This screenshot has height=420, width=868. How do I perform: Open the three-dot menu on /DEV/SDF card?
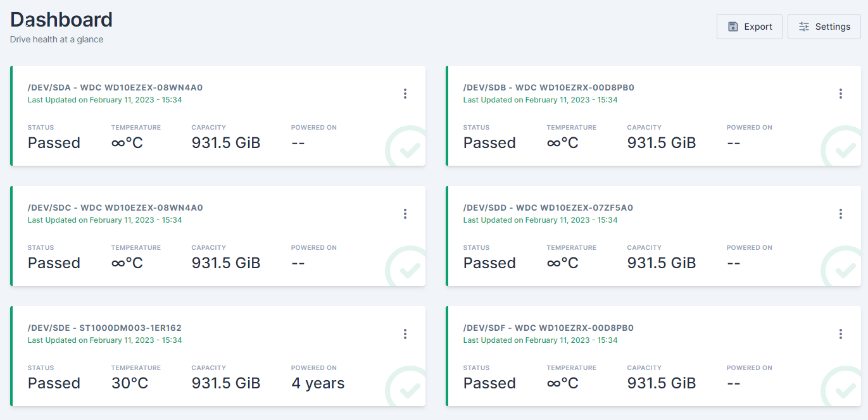point(841,333)
